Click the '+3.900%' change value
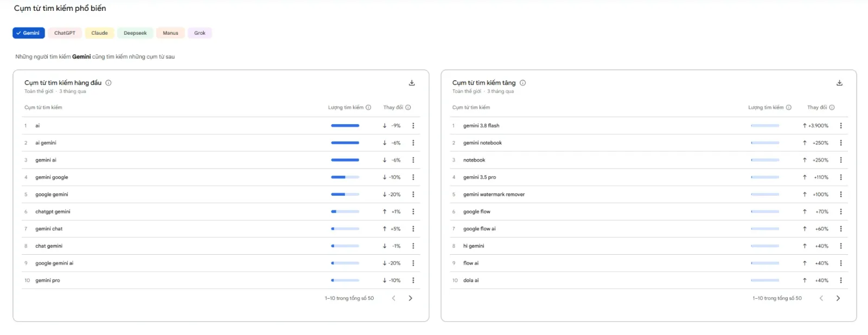Screen dimensions: 868x335 point(818,126)
